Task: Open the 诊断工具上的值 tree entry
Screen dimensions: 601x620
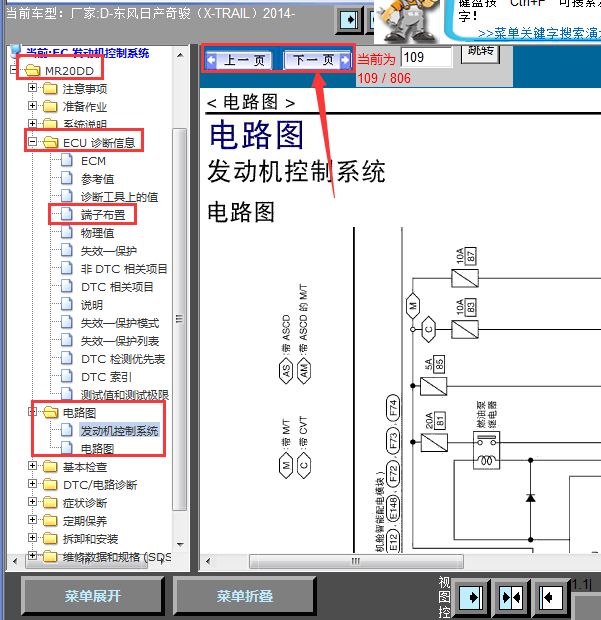Action: pyautogui.click(x=119, y=197)
